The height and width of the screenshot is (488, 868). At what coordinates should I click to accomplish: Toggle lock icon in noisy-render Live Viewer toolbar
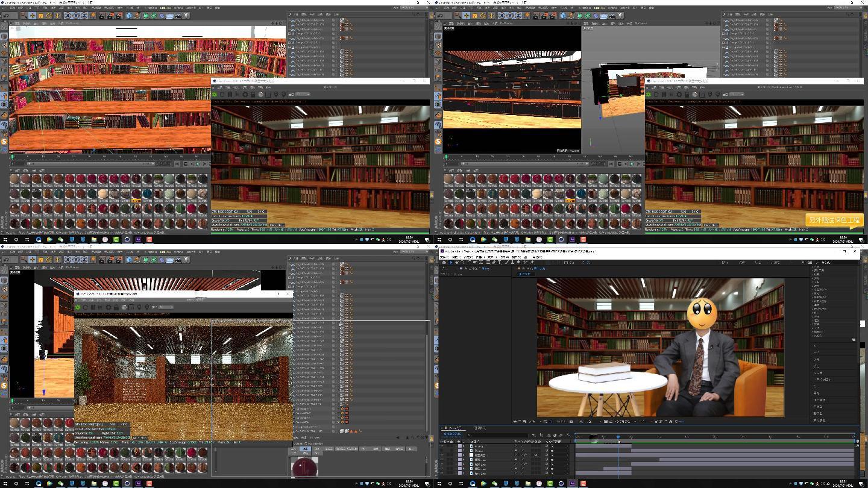click(x=116, y=307)
